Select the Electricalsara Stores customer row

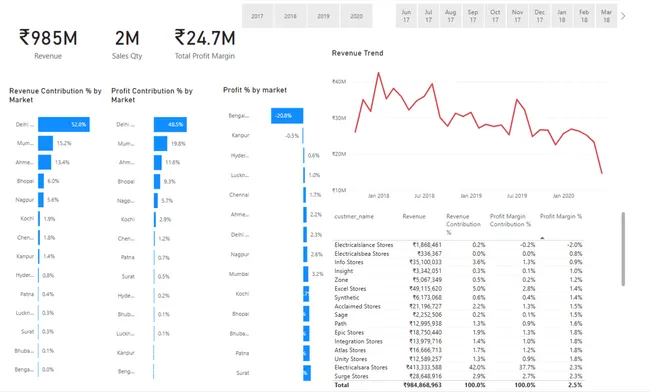pos(458,368)
